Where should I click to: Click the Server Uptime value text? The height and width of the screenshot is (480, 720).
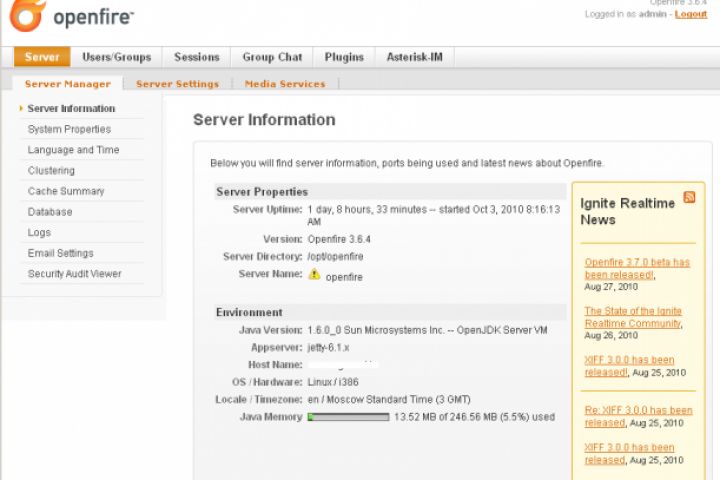click(433, 215)
